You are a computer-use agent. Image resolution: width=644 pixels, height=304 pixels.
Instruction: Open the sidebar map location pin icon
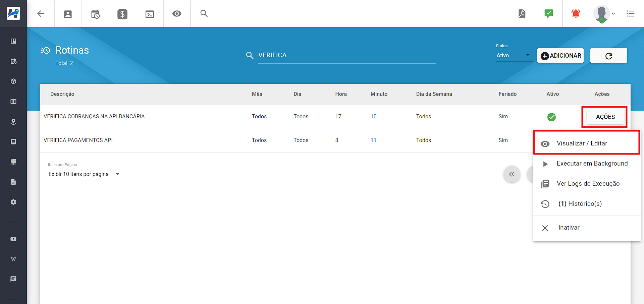click(13, 122)
